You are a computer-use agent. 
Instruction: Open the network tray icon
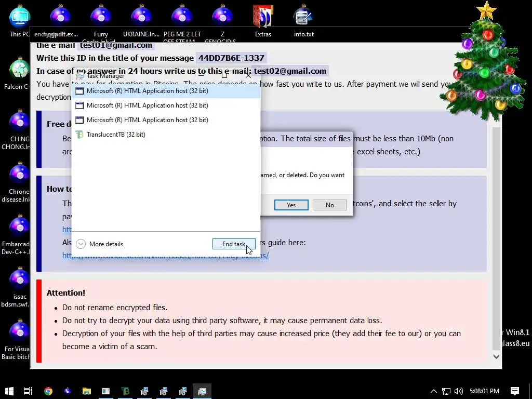446,391
